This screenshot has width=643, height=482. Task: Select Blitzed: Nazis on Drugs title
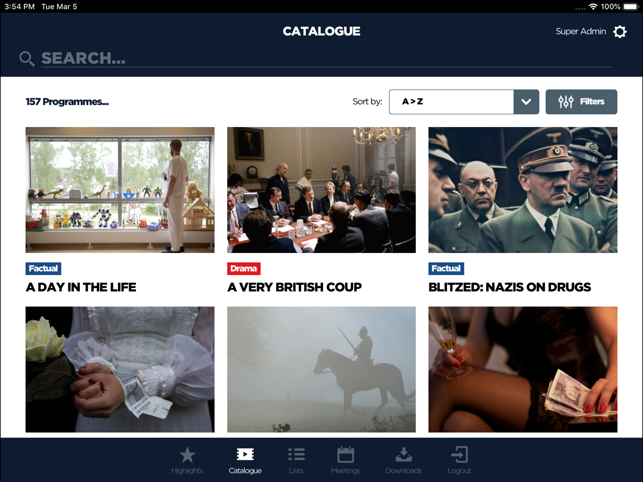pyautogui.click(x=510, y=287)
